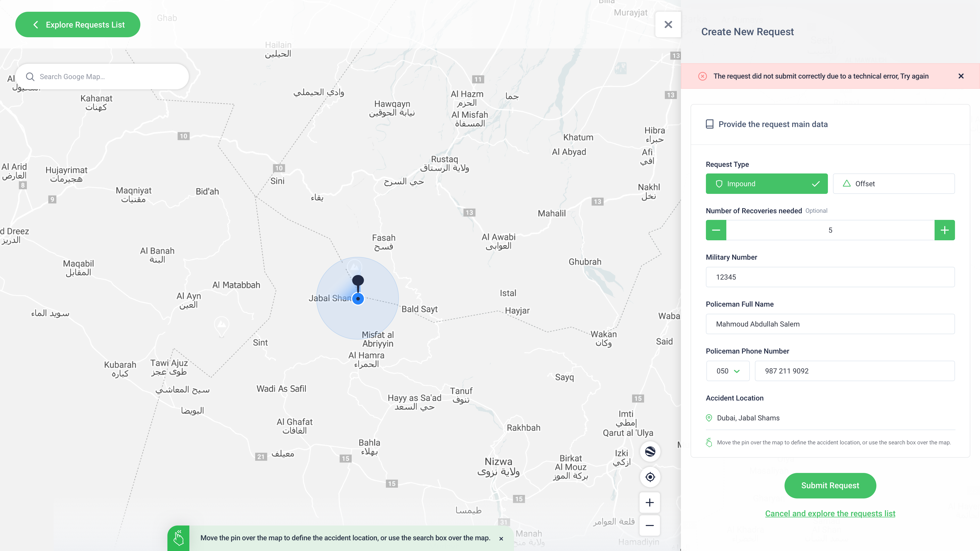Dismiss the technical error alert
Viewport: 980px width, 551px height.
[961, 76]
